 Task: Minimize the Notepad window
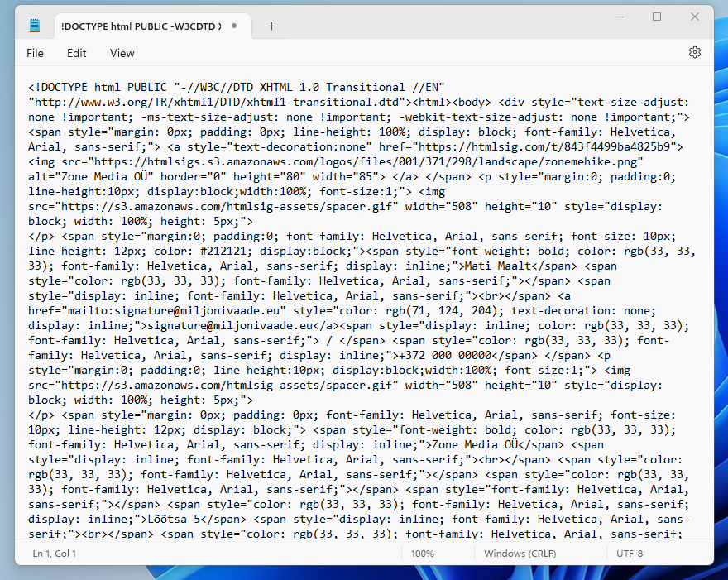tap(620, 17)
